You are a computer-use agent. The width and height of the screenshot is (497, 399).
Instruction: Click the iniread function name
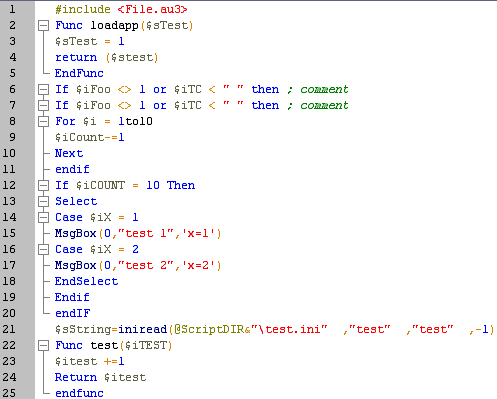tap(142, 329)
